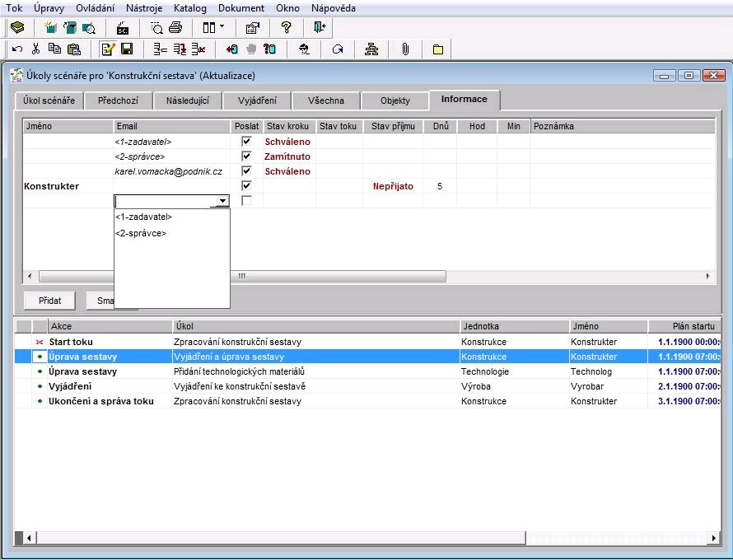Click the scissors cut icon
The height and width of the screenshot is (560, 733).
[x=35, y=49]
